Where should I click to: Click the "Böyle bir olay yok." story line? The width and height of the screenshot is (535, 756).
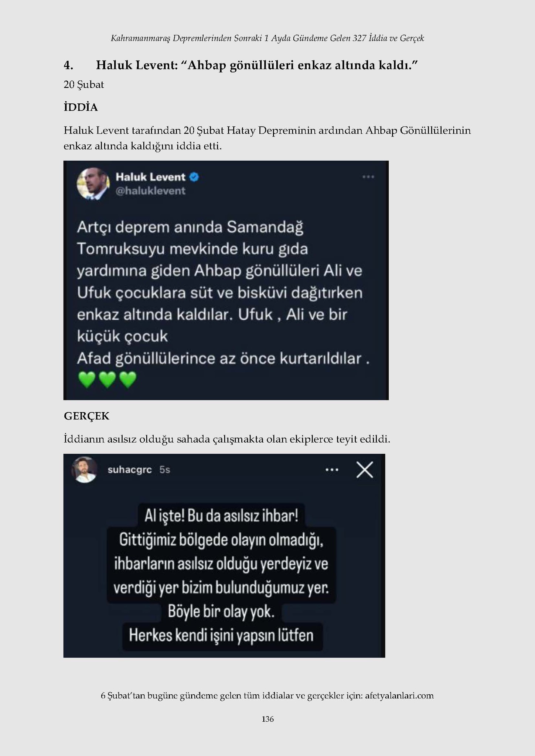point(221,612)
